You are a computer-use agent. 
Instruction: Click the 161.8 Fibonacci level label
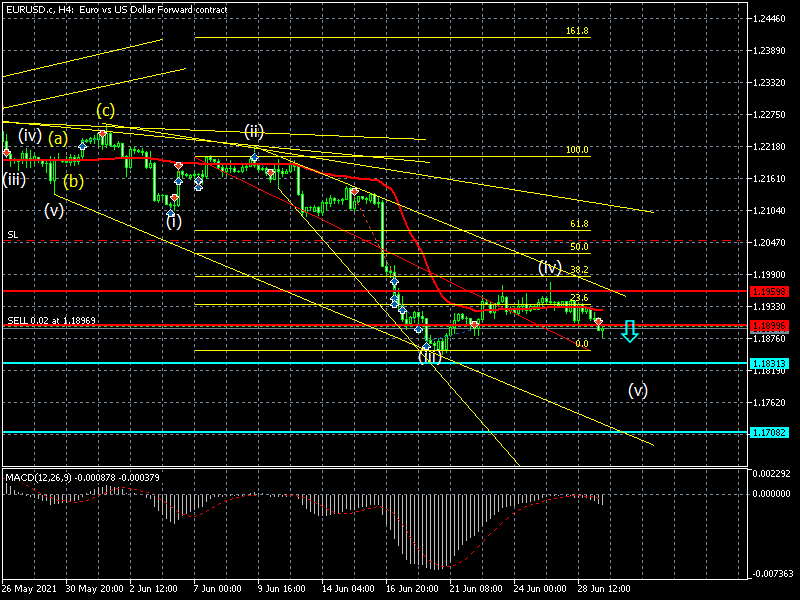point(577,31)
